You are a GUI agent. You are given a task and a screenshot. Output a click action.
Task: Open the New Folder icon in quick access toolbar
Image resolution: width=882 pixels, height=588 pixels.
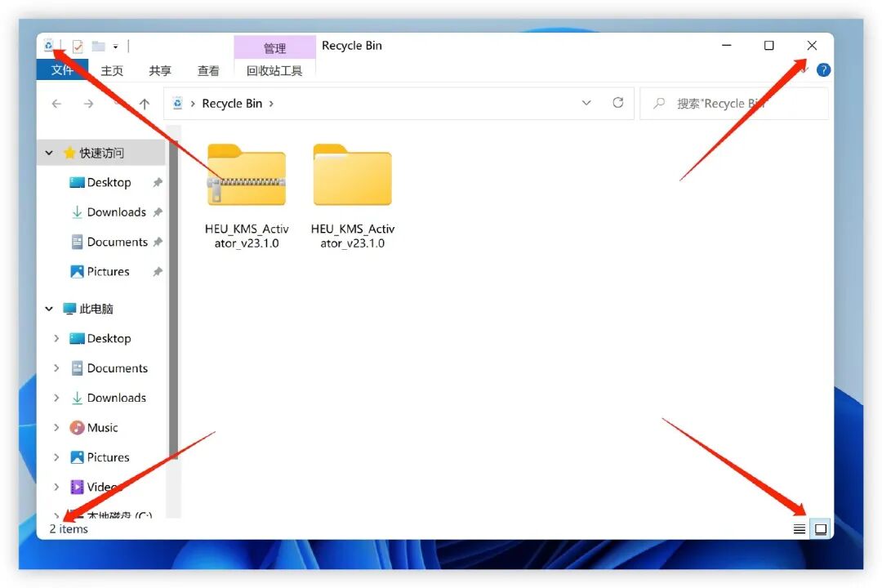[96, 46]
